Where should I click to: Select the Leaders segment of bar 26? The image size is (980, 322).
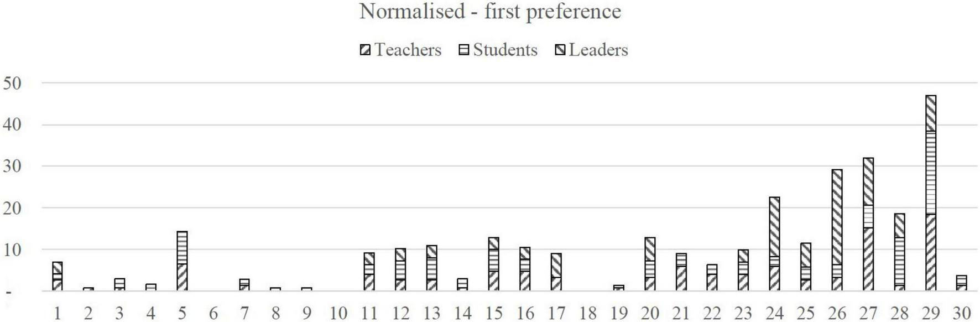point(837,217)
